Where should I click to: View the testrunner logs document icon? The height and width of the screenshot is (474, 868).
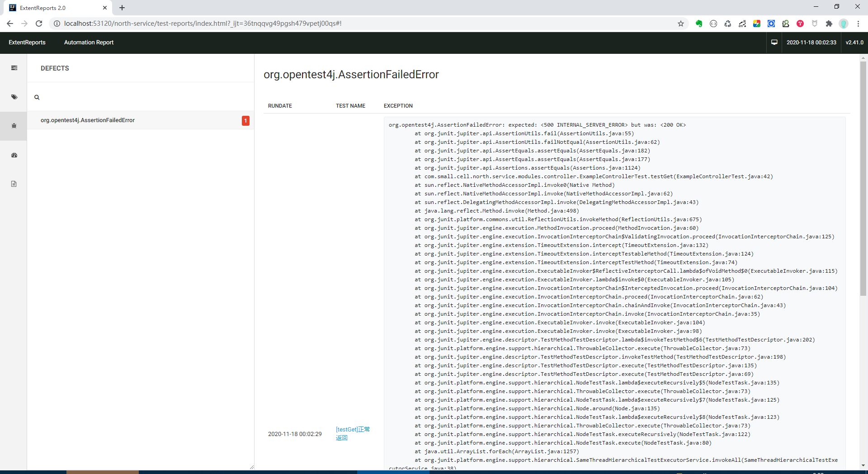[x=14, y=184]
